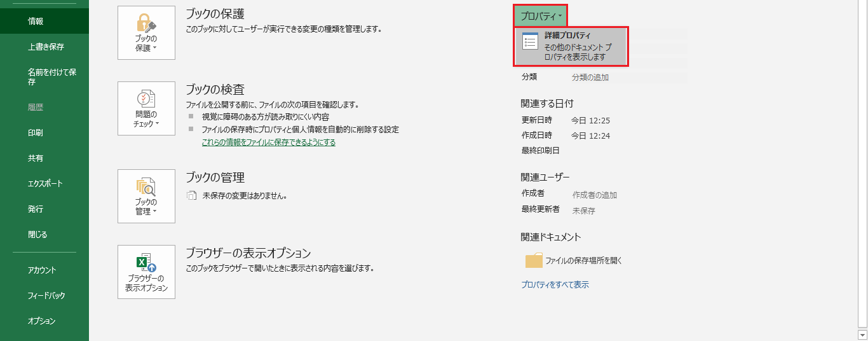Open 問題のチェック dropdown button
This screenshot has width=868, height=341.
[x=146, y=108]
